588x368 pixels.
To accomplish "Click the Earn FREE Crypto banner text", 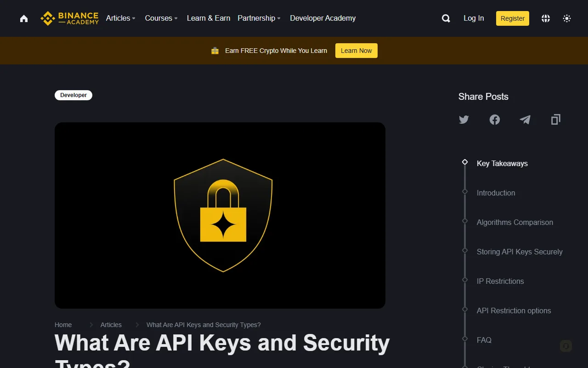I will click(x=276, y=51).
